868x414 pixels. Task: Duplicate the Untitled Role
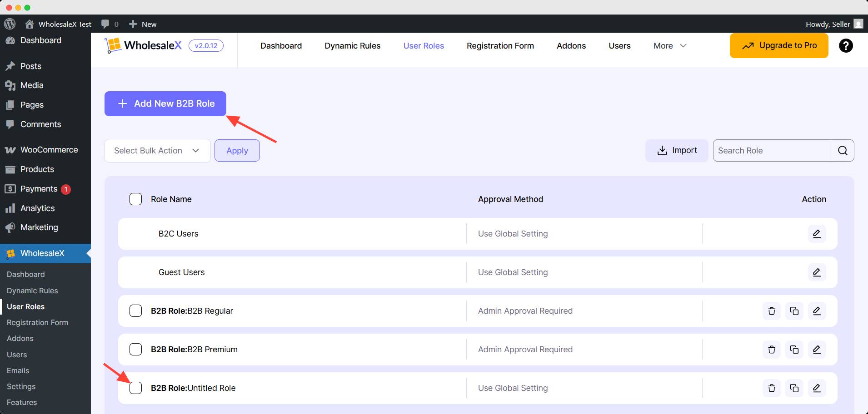794,388
